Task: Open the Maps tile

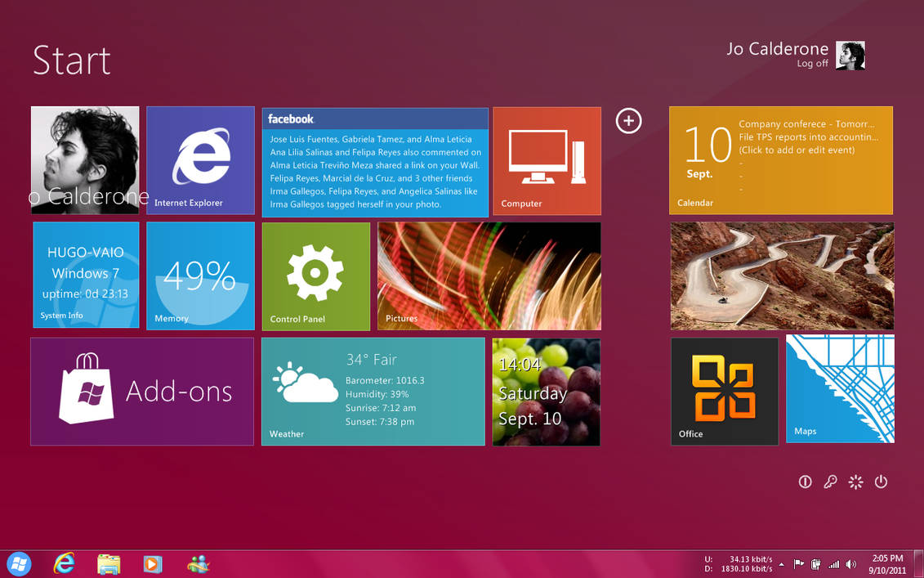Action: [x=840, y=389]
